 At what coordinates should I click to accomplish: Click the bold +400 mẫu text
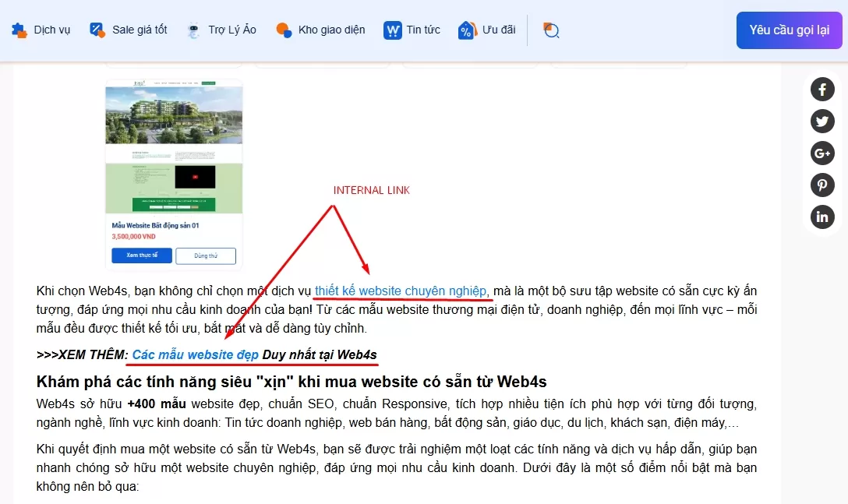(157, 404)
